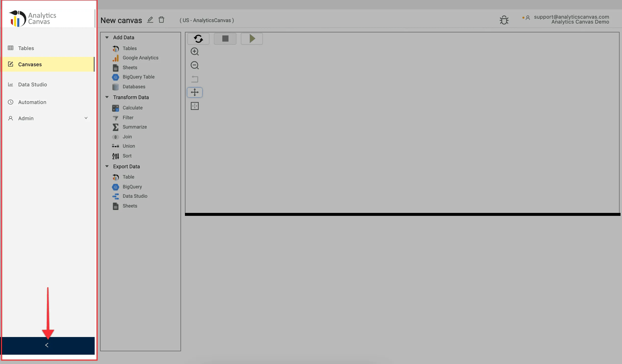Open the Automation section
622x364 pixels.
32,102
